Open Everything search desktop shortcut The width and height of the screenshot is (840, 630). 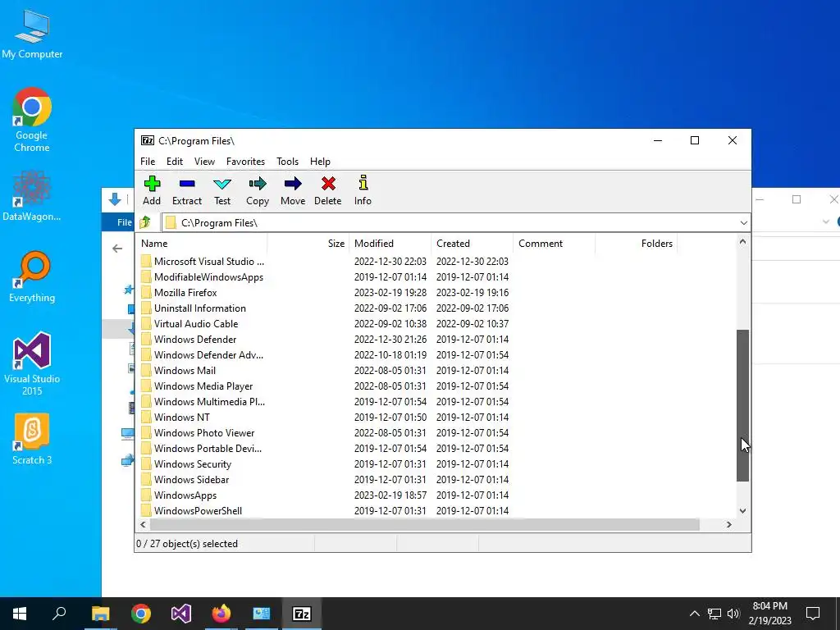pyautogui.click(x=32, y=277)
